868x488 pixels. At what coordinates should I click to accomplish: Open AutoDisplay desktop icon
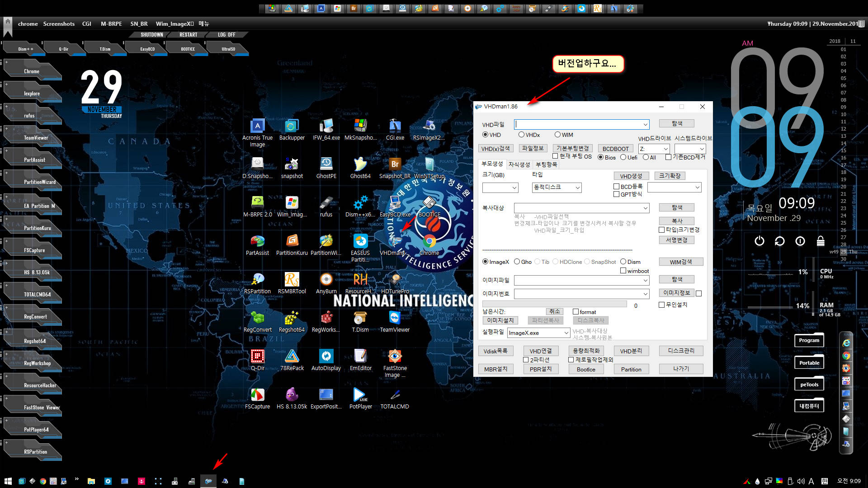(326, 360)
